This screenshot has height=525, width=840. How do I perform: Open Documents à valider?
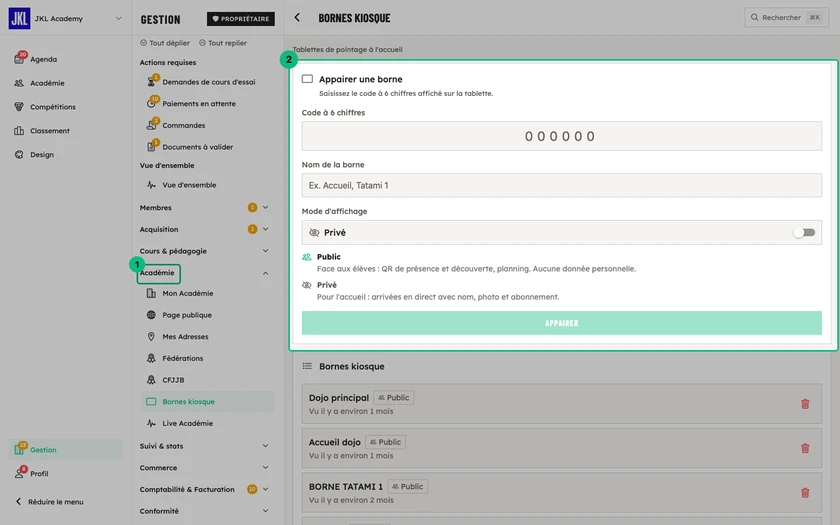tap(197, 147)
